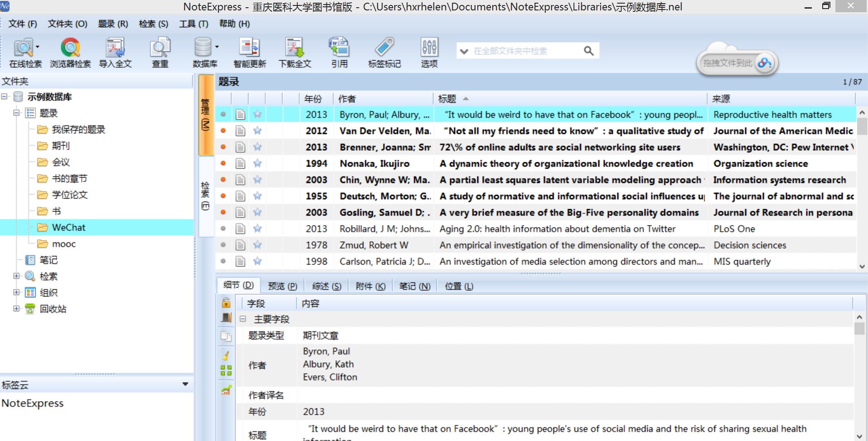Sort records by 年份 column header
This screenshot has height=441, width=868.
[x=316, y=99]
